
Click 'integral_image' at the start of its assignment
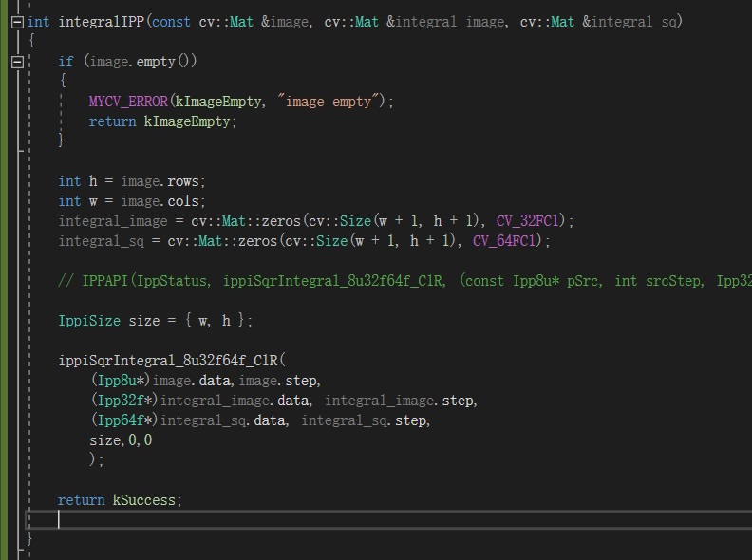(x=113, y=221)
